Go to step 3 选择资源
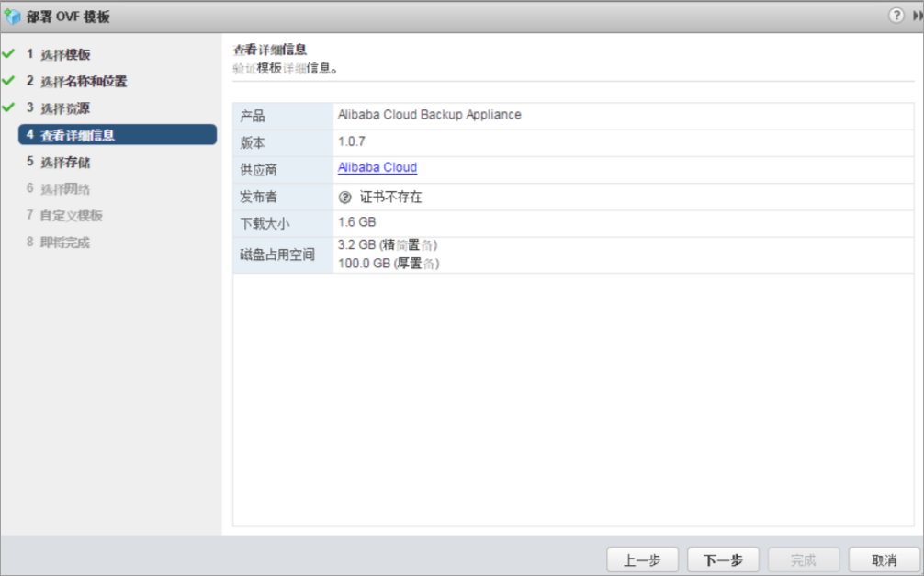The width and height of the screenshot is (924, 576). pyautogui.click(x=59, y=107)
